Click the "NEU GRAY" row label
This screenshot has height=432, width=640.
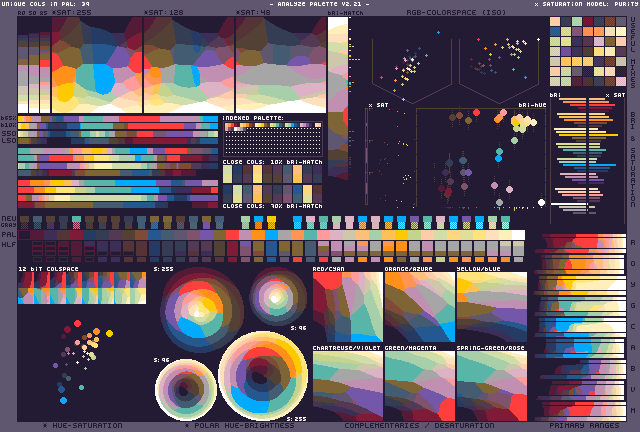click(x=9, y=221)
